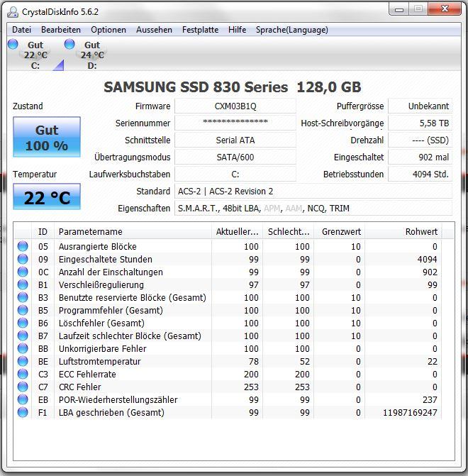Click the Aktueller... column header

pos(237,232)
